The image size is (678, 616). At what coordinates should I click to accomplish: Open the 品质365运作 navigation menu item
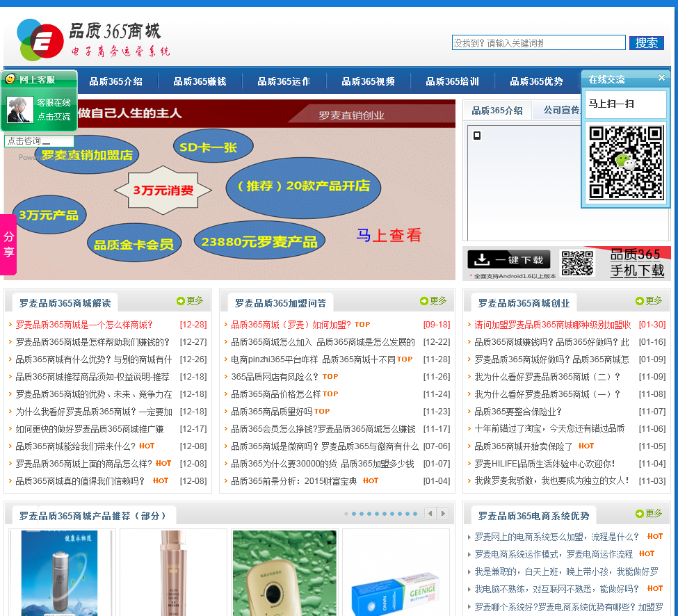tap(284, 81)
